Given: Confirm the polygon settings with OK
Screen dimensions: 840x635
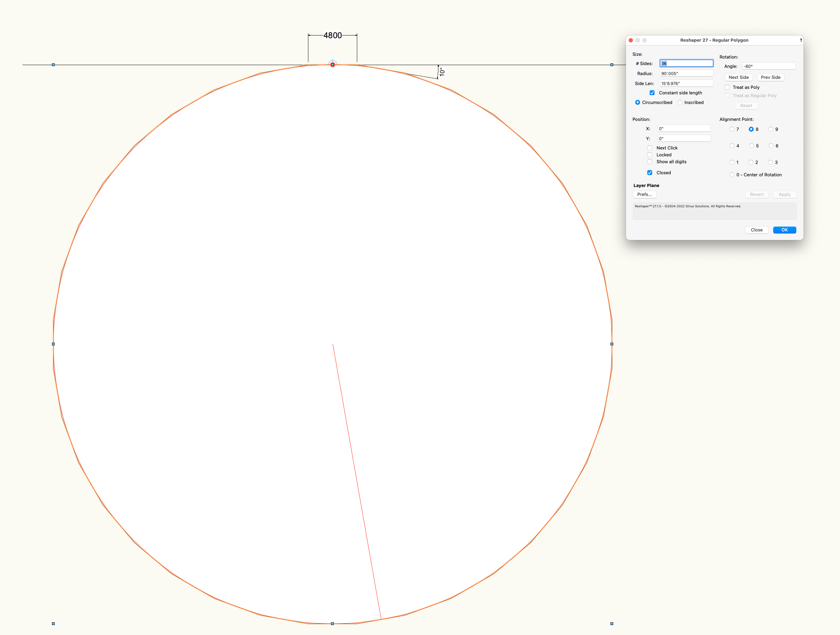Looking at the screenshot, I should (785, 230).
